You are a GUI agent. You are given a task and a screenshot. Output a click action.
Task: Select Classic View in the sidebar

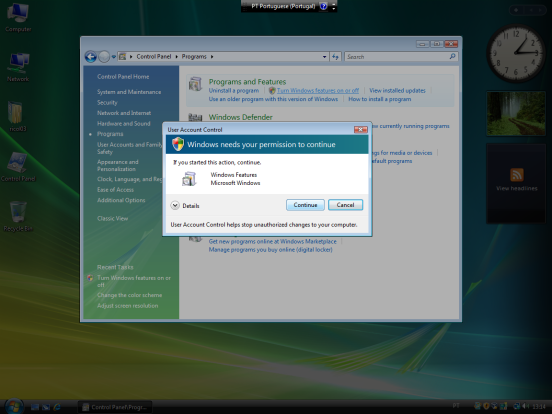coord(113,218)
